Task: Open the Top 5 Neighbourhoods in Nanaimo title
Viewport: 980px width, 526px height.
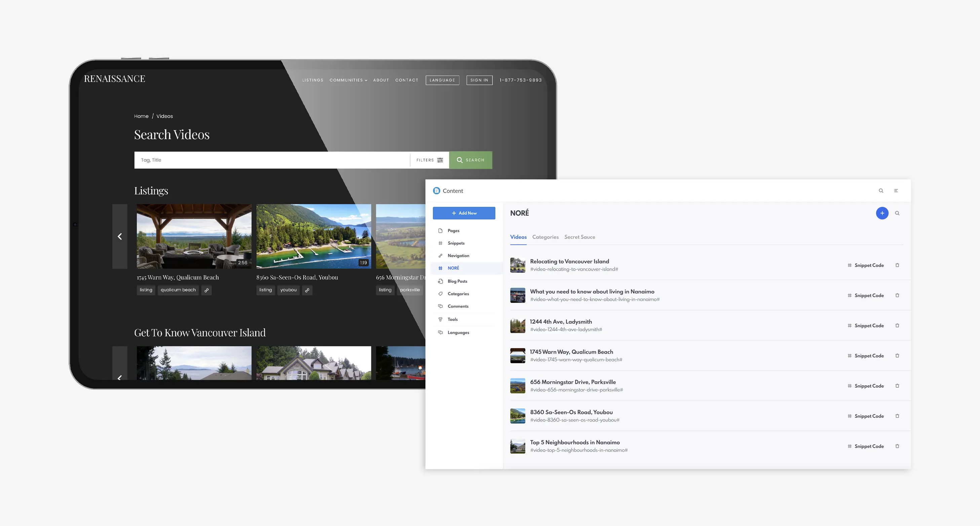Action: tap(575, 442)
